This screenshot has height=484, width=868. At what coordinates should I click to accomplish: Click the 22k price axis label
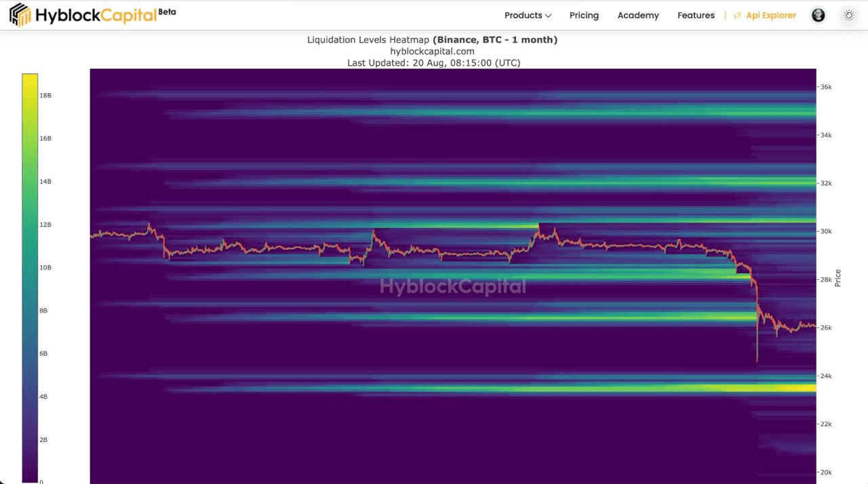pyautogui.click(x=826, y=424)
